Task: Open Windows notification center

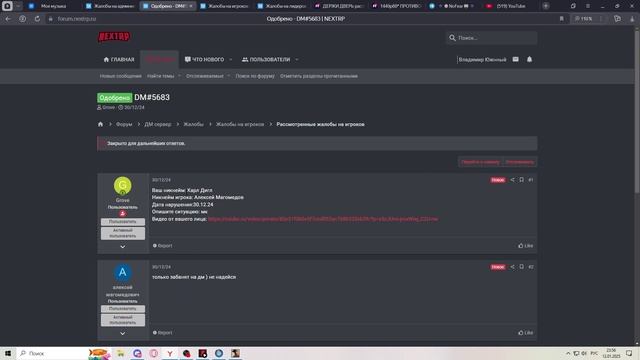Action: point(629,353)
